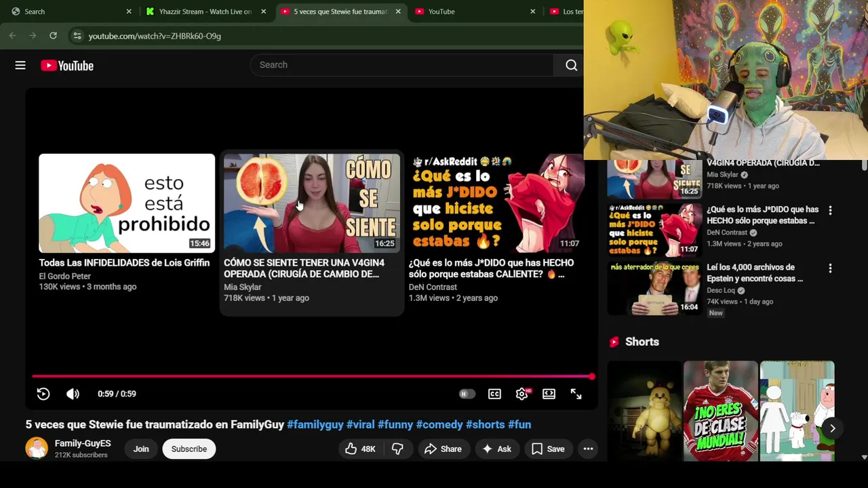Click the address bar URL text
This screenshot has width=868, height=488.
click(155, 36)
